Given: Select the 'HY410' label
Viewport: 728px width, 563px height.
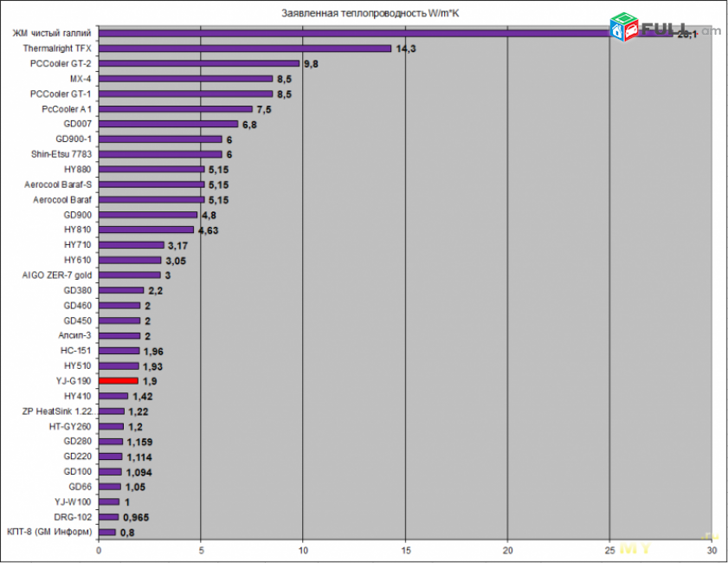Looking at the screenshot, I should point(77,396).
